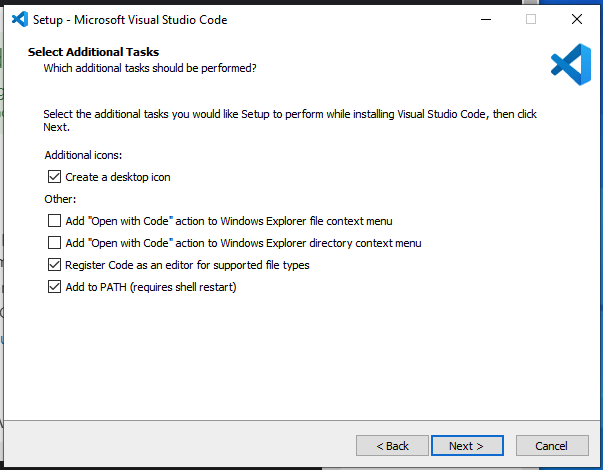Click the large blue VS Code logo
603x470 pixels.
(x=571, y=65)
